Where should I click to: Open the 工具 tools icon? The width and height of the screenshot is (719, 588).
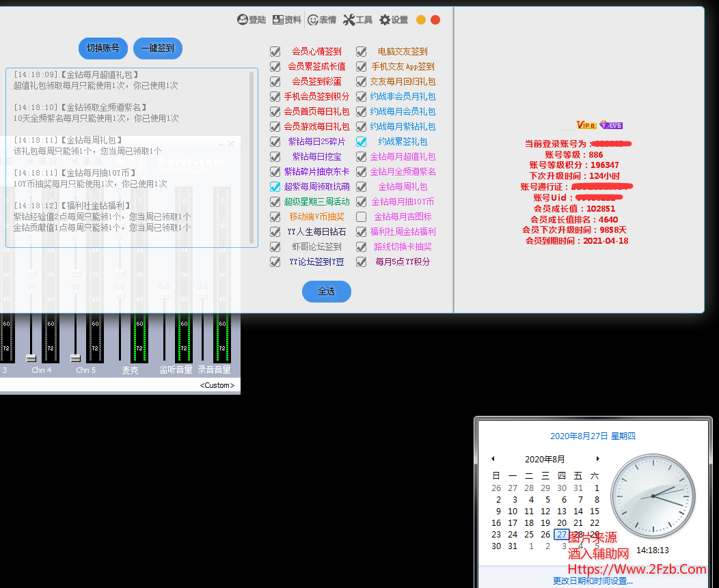click(349, 20)
